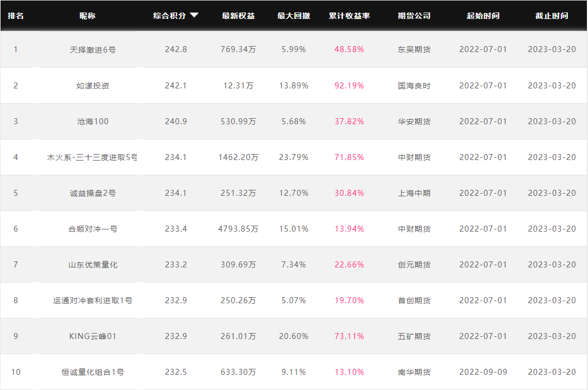The image size is (588, 390).
Task: Click the return rate 48.58%
Action: tap(349, 49)
